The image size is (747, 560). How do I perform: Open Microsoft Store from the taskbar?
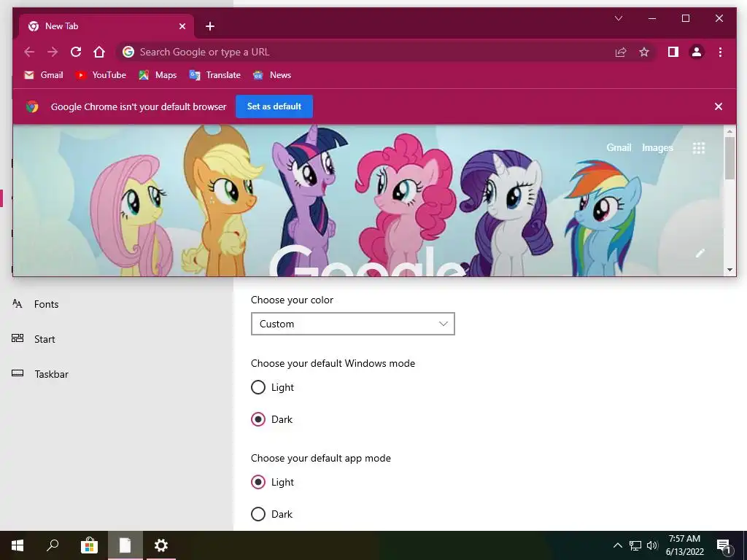89,545
